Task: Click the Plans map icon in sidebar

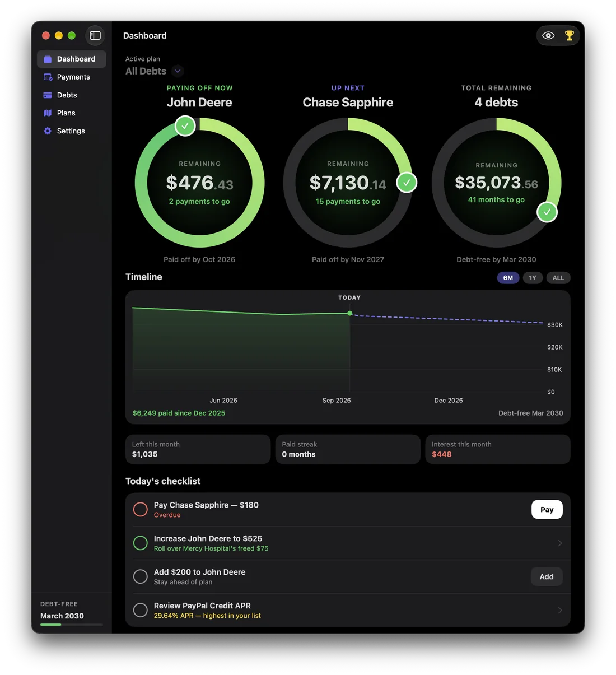Action: coord(48,113)
